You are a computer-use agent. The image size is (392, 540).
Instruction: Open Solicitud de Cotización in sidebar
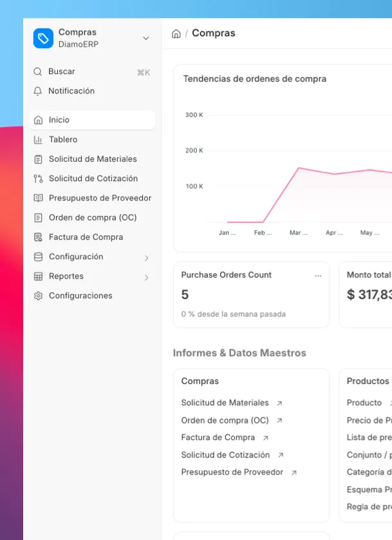point(92,178)
